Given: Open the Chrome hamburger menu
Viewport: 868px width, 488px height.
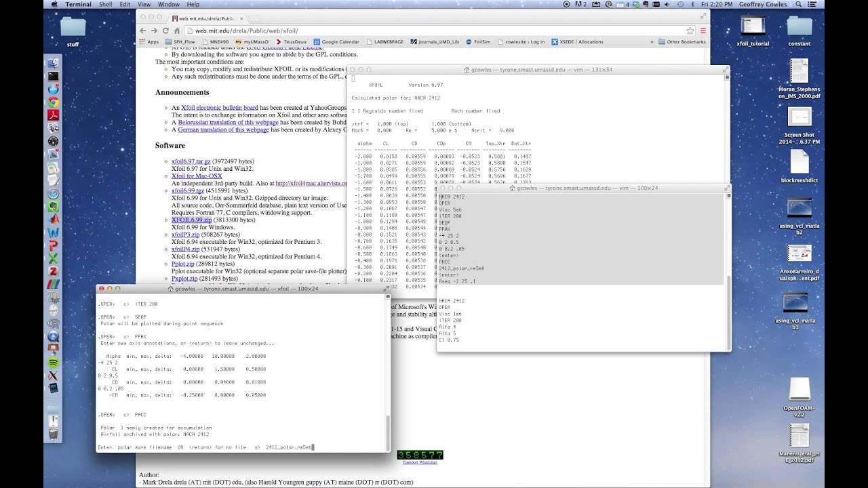Looking at the screenshot, I should click(x=703, y=30).
